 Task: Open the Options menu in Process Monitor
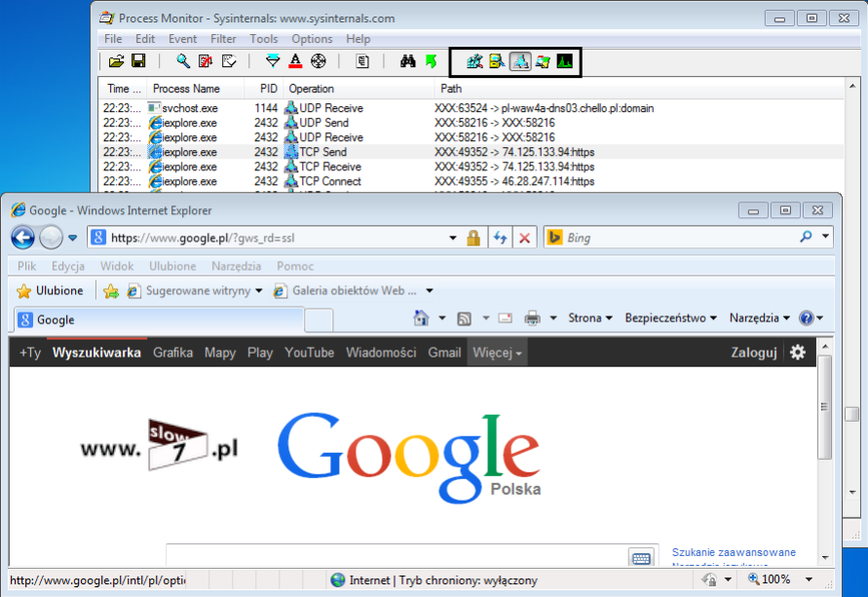[x=312, y=39]
